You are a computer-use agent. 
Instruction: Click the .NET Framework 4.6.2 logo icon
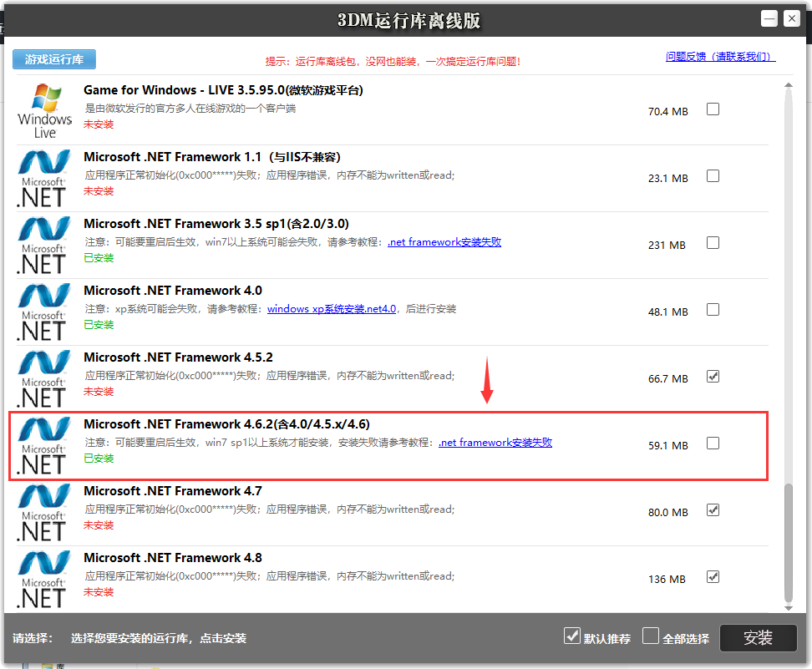coord(44,446)
